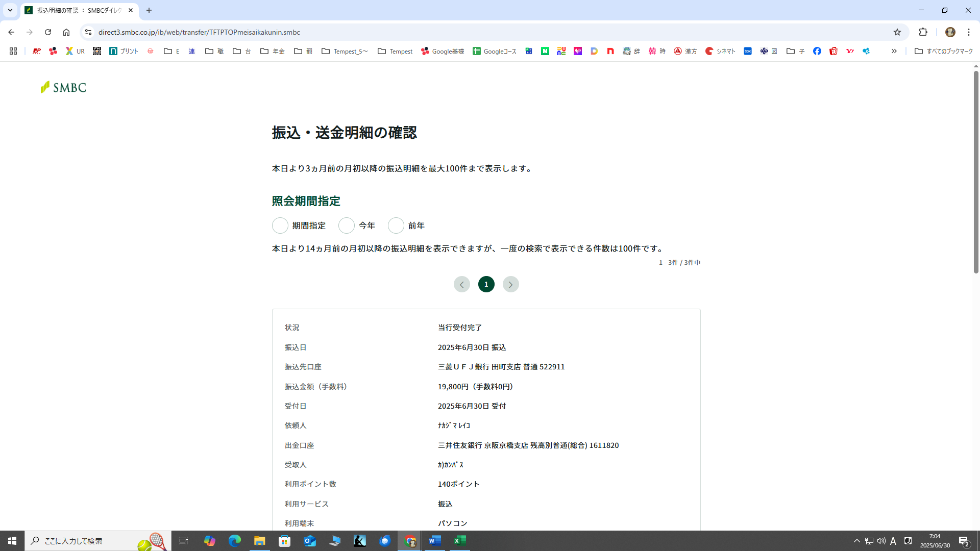
Task: Expand the Tempest_5~ bookmark folder
Action: 345,51
